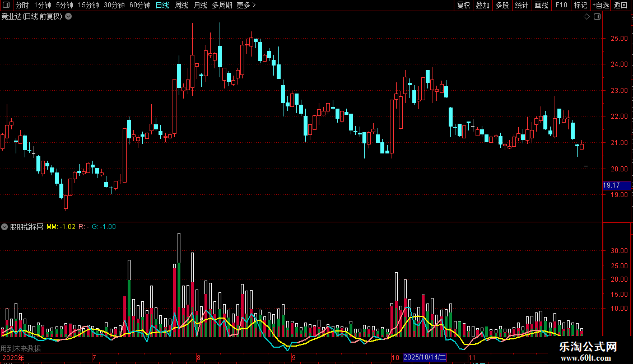633x364 pixels.
Task: Select the 15分钟 period
Action: 89,5
